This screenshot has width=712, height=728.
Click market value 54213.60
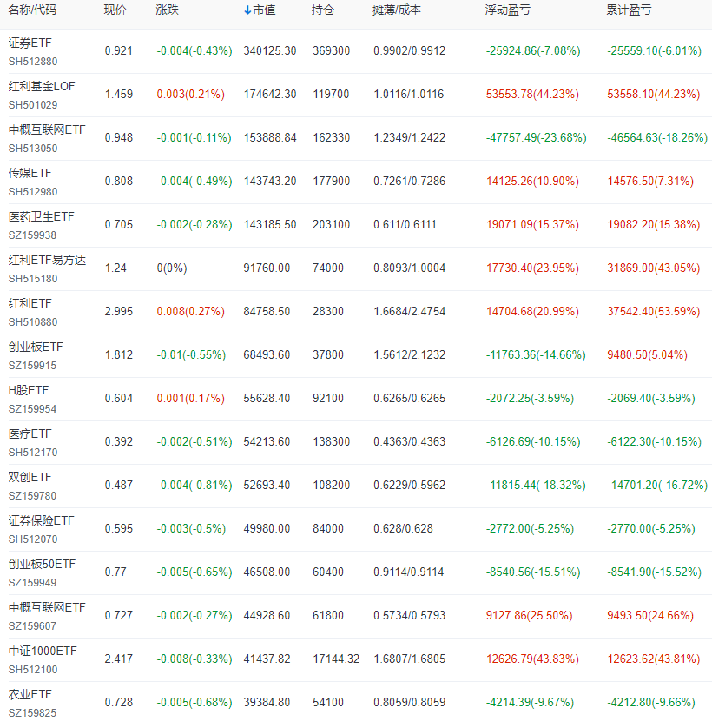coord(267,441)
